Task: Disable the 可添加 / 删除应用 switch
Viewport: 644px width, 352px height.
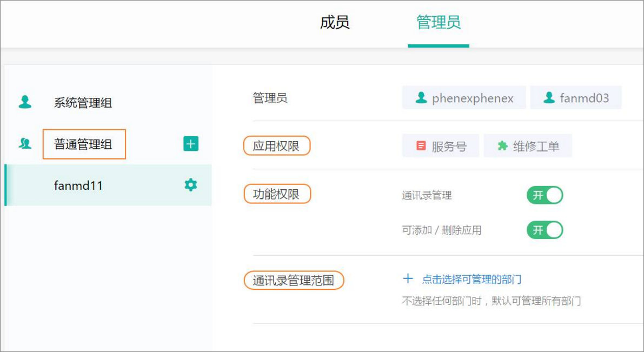Action: tap(545, 230)
